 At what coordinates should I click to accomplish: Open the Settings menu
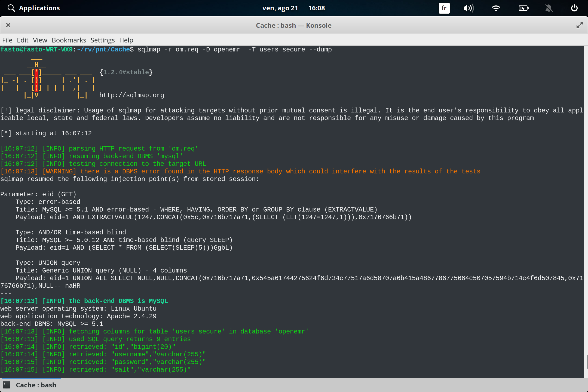(102, 40)
